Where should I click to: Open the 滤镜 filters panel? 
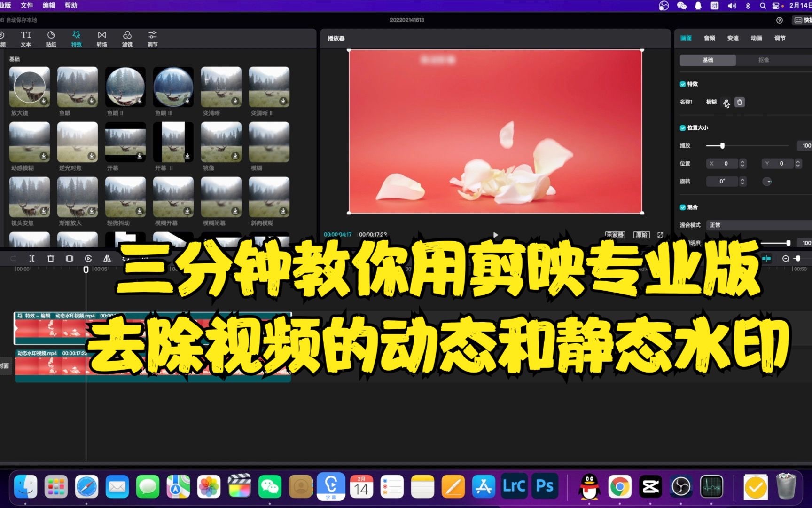pos(127,39)
